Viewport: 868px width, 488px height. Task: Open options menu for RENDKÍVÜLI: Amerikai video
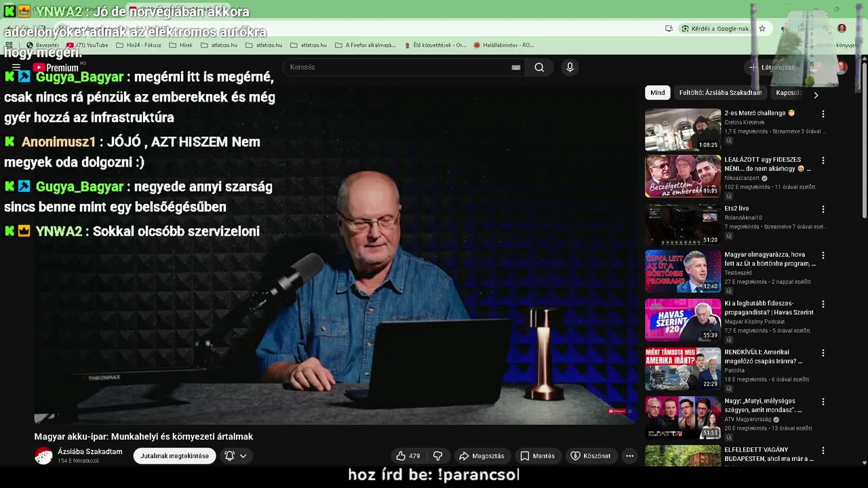(x=823, y=353)
